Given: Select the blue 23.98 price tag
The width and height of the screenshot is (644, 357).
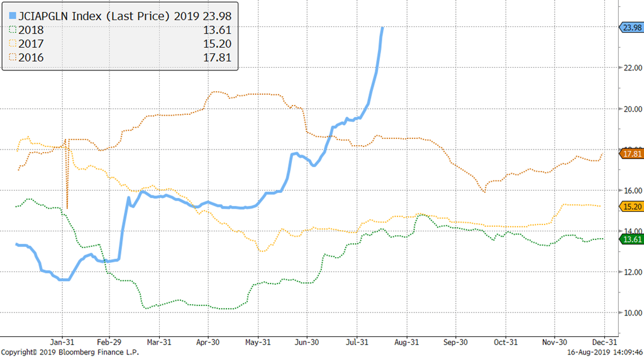Looking at the screenshot, I should point(630,27).
